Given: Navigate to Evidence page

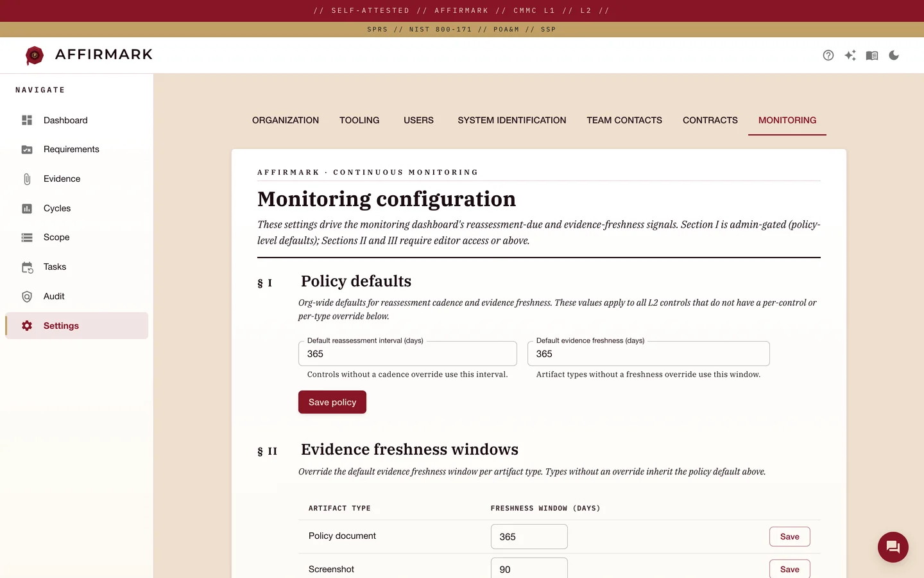Looking at the screenshot, I should pyautogui.click(x=62, y=179).
